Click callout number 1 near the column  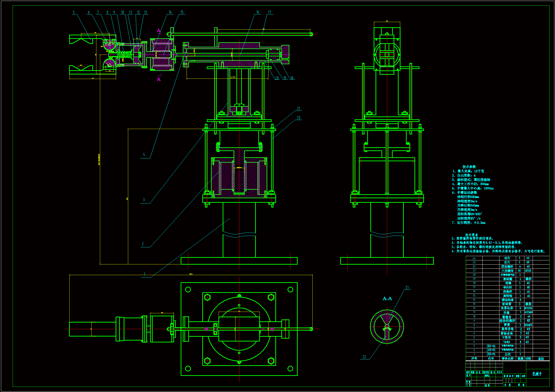click(x=145, y=274)
